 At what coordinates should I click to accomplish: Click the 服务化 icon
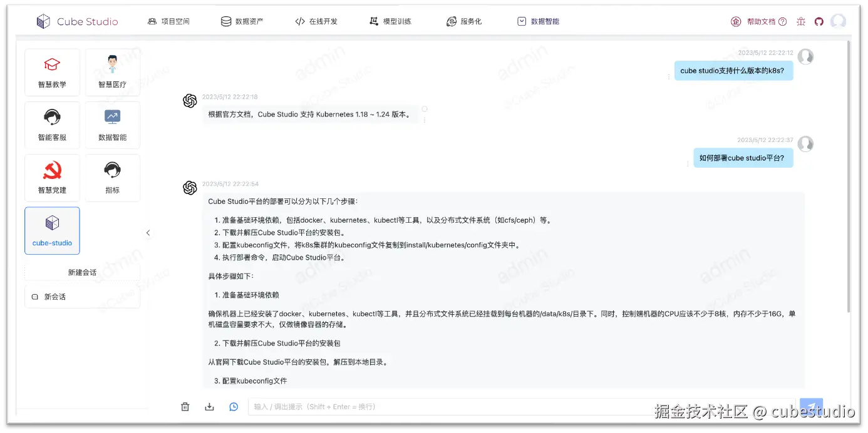(x=452, y=21)
